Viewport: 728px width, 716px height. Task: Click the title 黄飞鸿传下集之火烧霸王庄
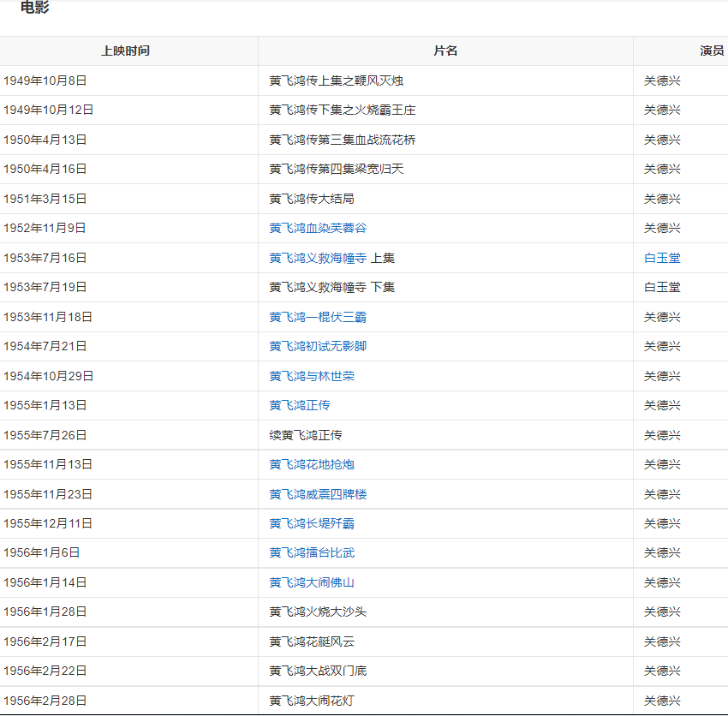click(343, 110)
